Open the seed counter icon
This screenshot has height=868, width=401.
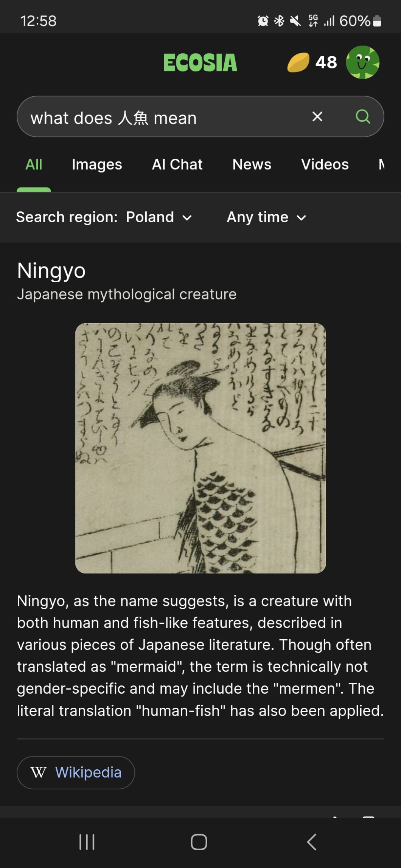(x=298, y=62)
